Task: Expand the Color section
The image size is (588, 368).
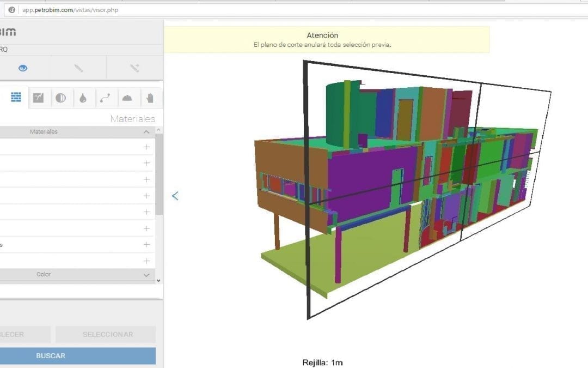Action: click(x=146, y=275)
